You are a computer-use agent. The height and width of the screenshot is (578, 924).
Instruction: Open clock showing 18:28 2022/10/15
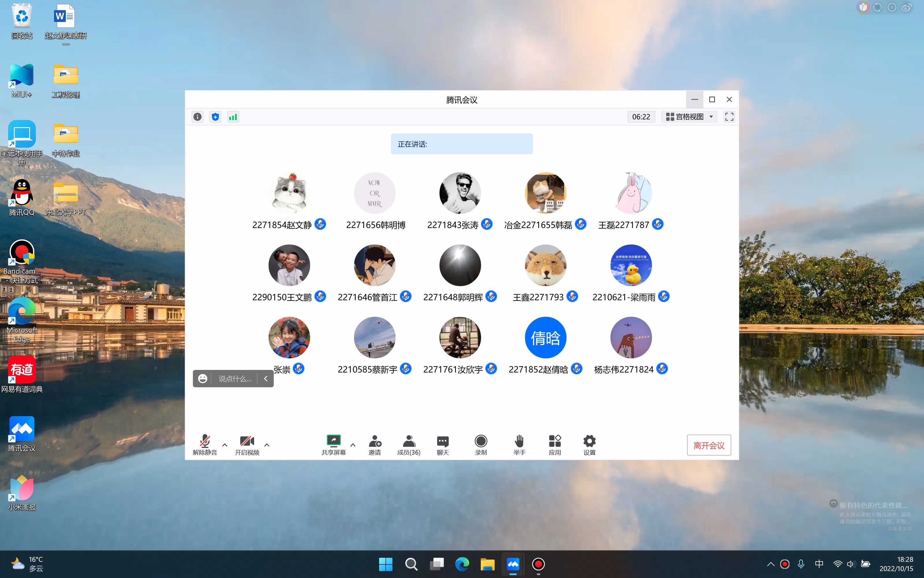896,564
